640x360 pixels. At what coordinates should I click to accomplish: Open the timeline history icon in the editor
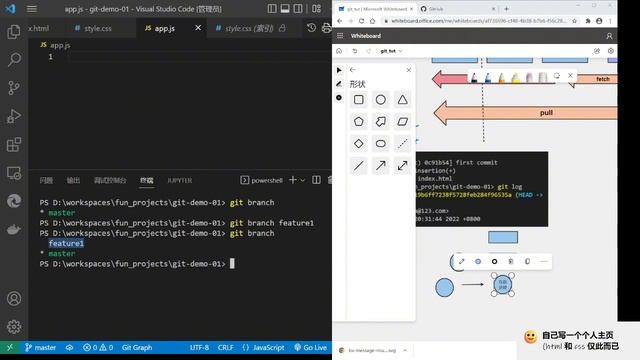(x=311, y=28)
